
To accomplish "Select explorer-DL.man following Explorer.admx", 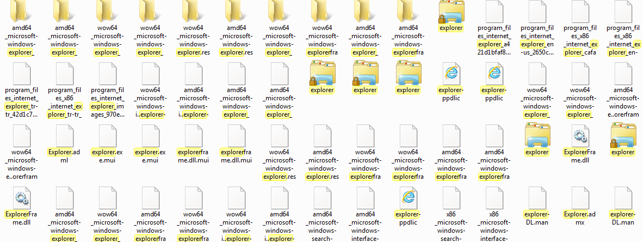I will [622, 197].
